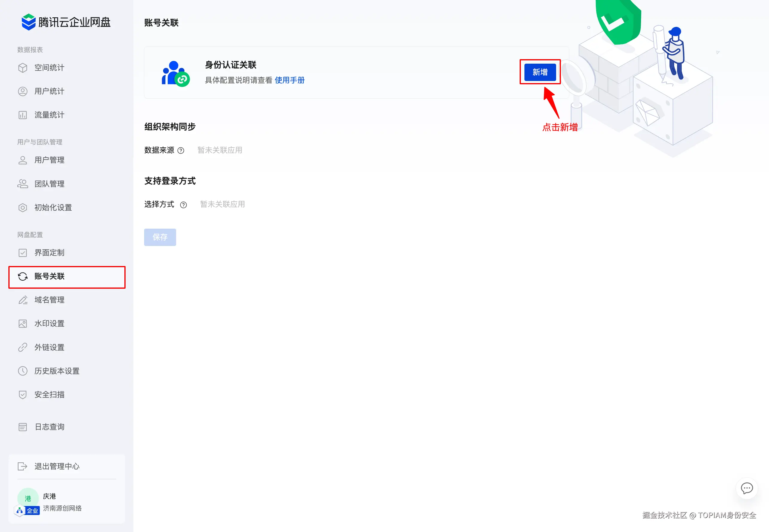Navigate to 日志查询
This screenshot has width=769, height=532.
coord(49,427)
